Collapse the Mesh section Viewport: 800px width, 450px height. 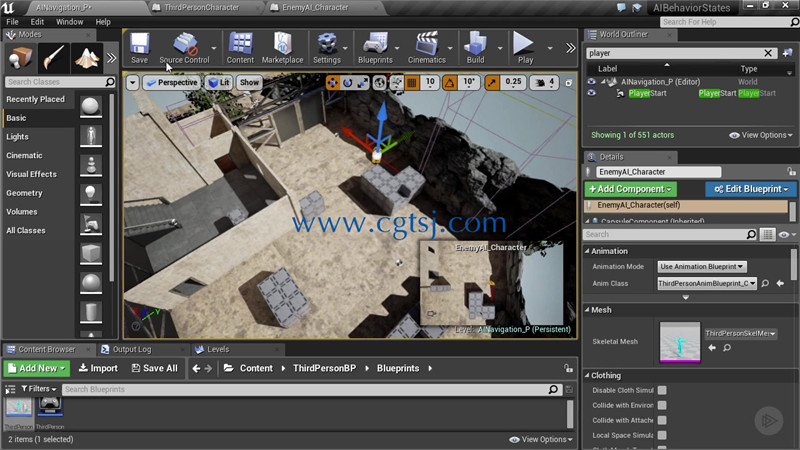point(587,310)
